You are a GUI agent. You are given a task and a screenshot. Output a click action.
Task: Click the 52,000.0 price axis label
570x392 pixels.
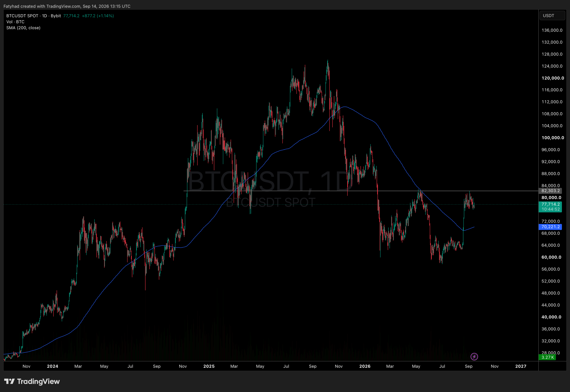click(x=551, y=281)
